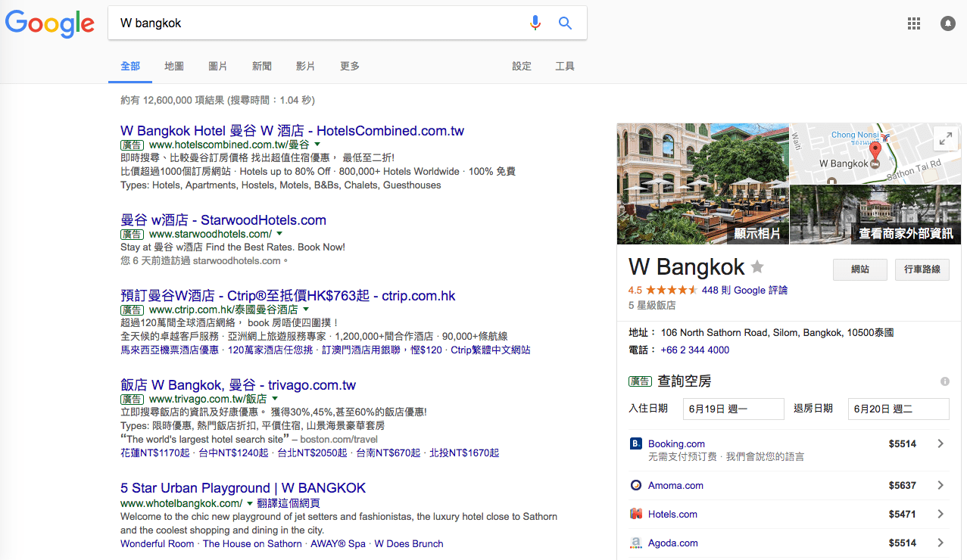Viewport: 967px width, 560px height.
Task: Click the 行車路線 button
Action: (x=922, y=269)
